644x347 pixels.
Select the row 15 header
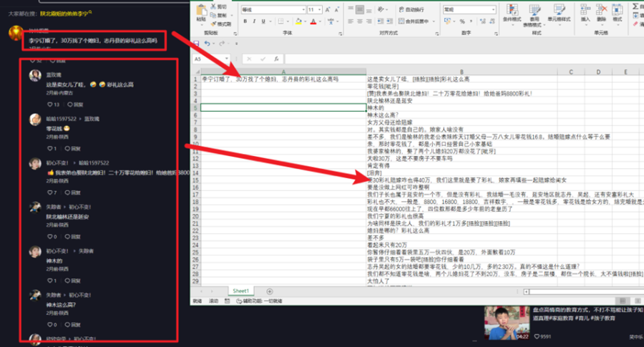195,180
